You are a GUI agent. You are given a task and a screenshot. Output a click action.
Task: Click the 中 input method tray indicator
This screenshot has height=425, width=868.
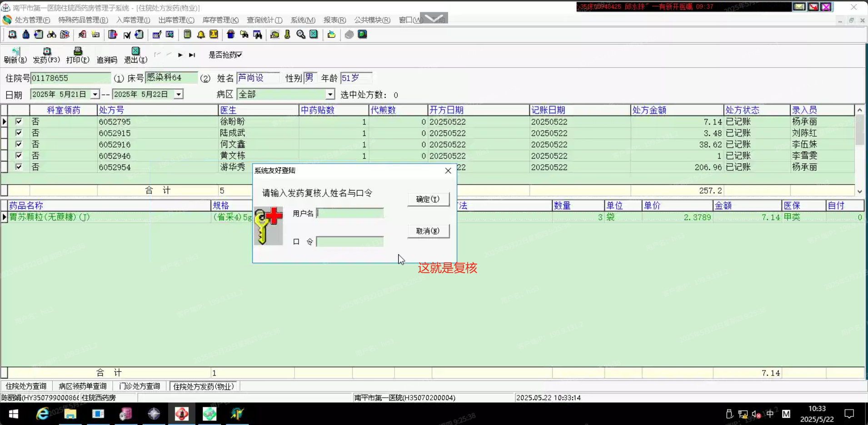click(770, 414)
